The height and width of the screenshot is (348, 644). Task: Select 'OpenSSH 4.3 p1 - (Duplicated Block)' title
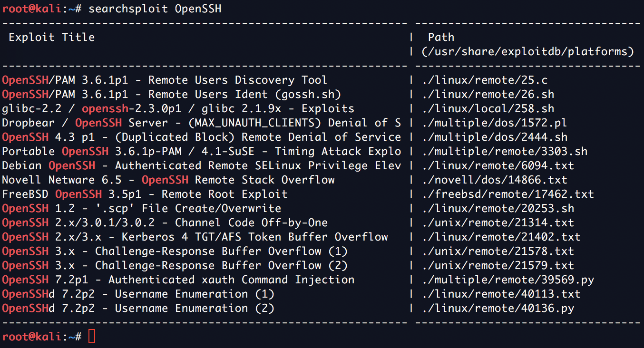(202, 137)
